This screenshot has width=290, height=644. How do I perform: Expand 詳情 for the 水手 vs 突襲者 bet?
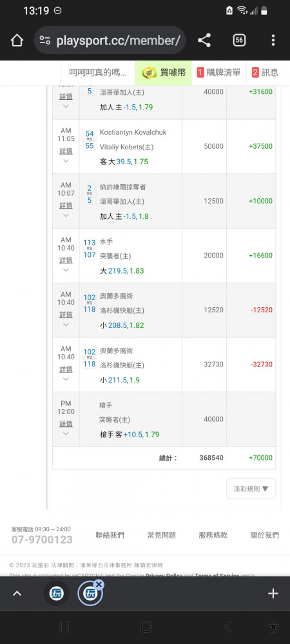click(66, 260)
